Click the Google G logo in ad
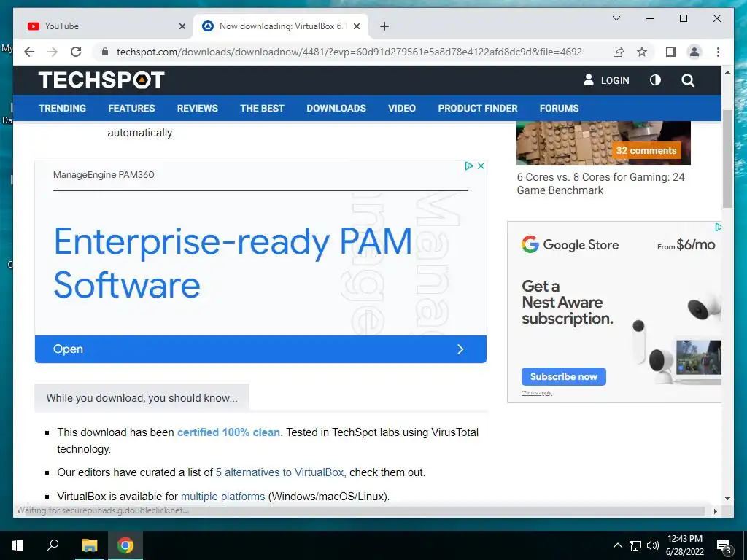The width and height of the screenshot is (747, 560). click(x=530, y=244)
